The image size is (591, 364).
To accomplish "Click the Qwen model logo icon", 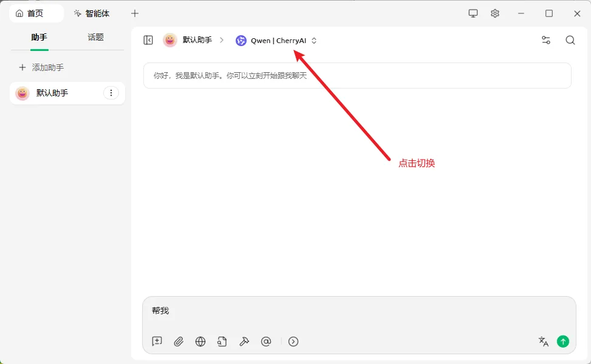I will 241,40.
